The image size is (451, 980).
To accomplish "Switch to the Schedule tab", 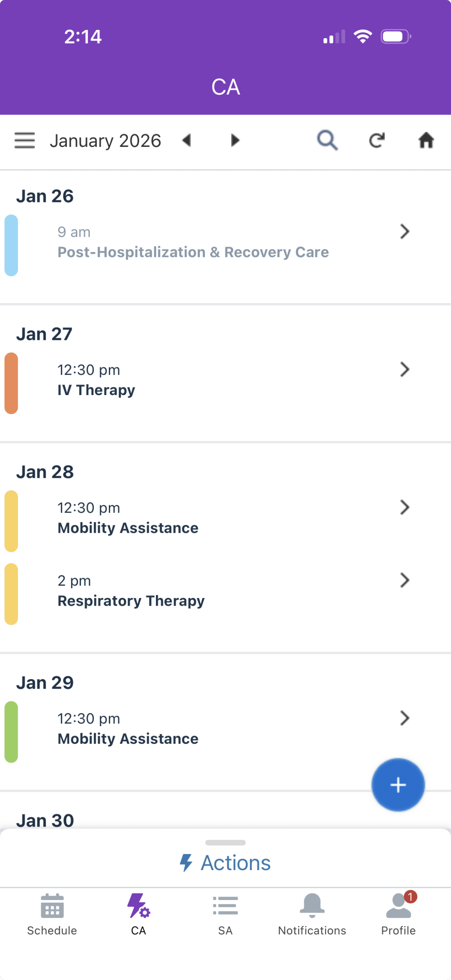I will pos(52,914).
